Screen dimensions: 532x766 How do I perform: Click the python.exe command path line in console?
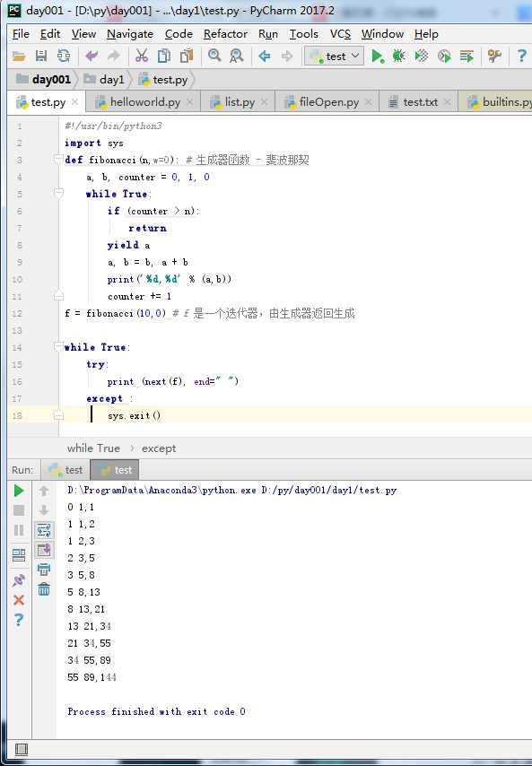(232, 490)
